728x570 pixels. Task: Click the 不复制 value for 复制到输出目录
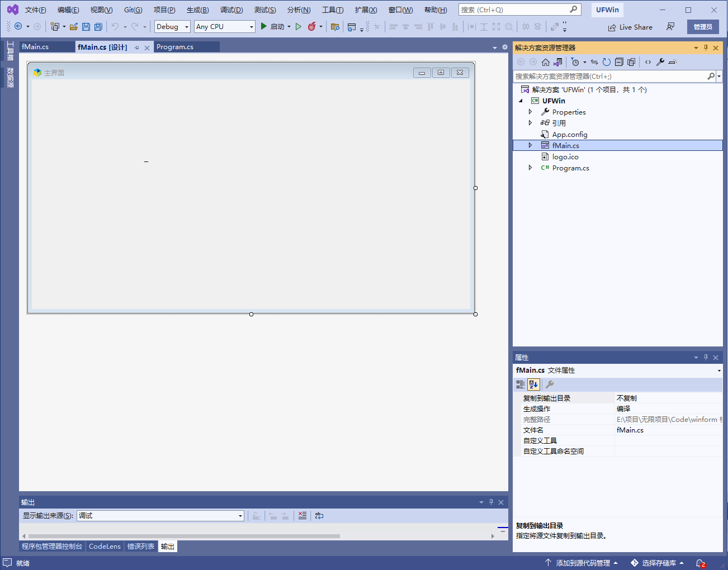point(668,398)
